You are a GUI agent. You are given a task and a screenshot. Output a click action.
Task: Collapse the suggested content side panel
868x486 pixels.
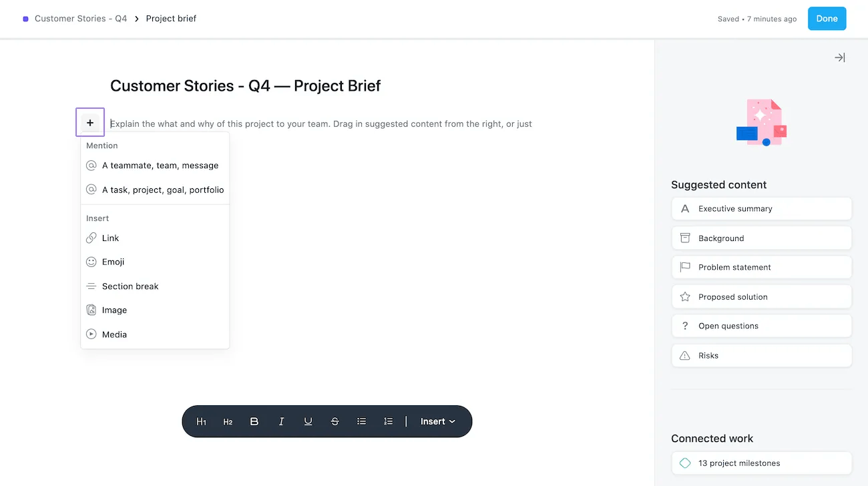(840, 58)
